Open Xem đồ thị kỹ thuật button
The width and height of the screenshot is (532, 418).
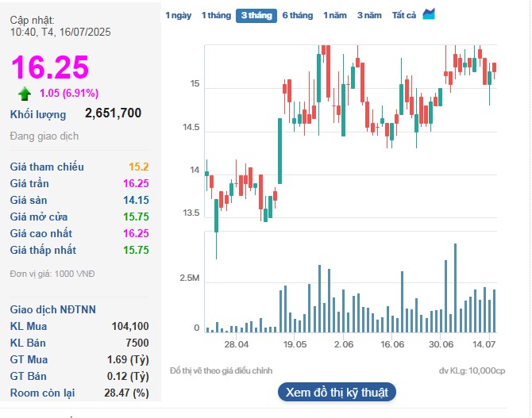click(336, 392)
